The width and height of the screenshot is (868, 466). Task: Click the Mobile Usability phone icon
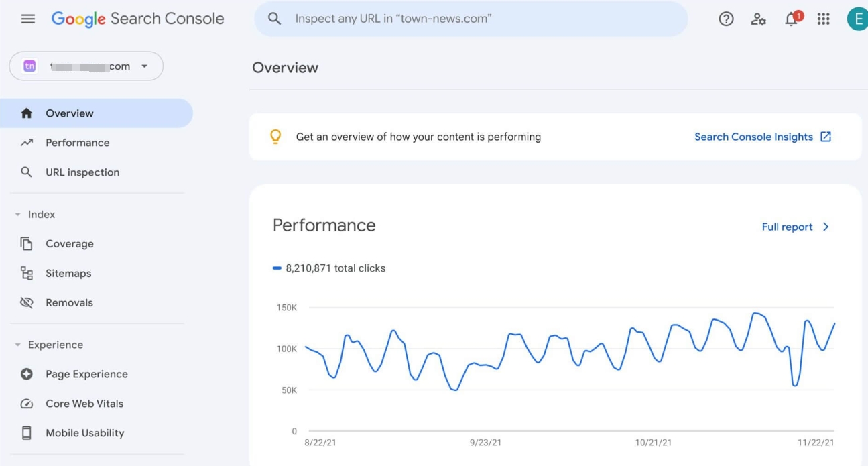point(27,433)
